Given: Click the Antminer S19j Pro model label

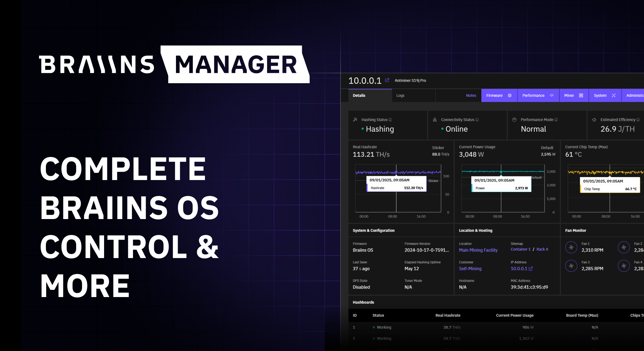Looking at the screenshot, I should pyautogui.click(x=410, y=80).
